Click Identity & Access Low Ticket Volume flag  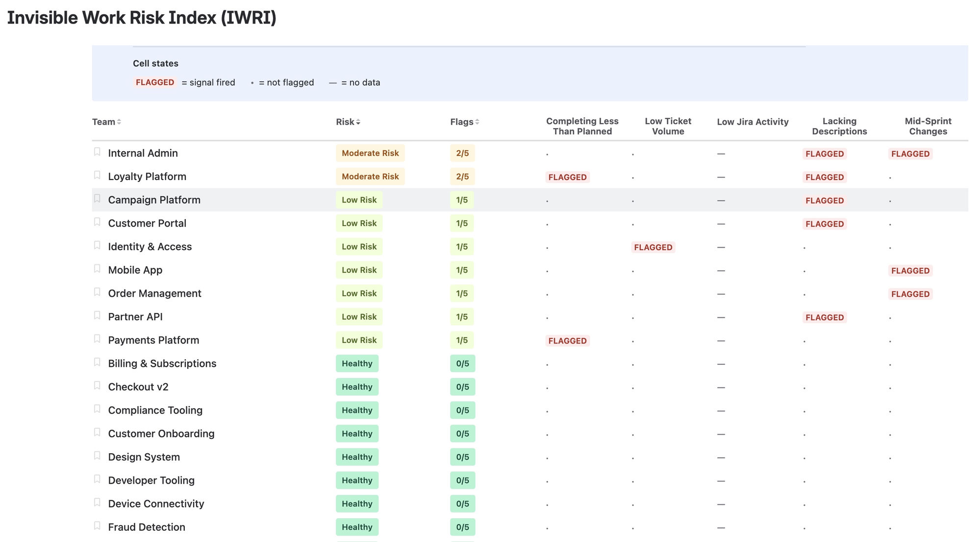click(x=653, y=247)
